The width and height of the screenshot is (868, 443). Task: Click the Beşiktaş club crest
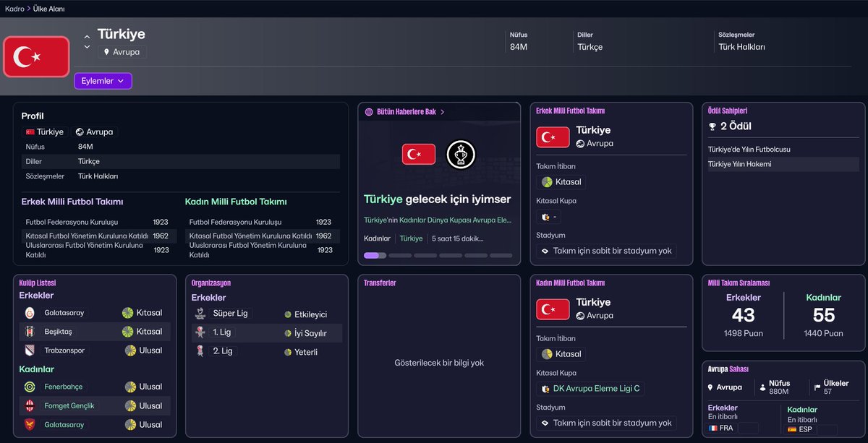coord(30,332)
